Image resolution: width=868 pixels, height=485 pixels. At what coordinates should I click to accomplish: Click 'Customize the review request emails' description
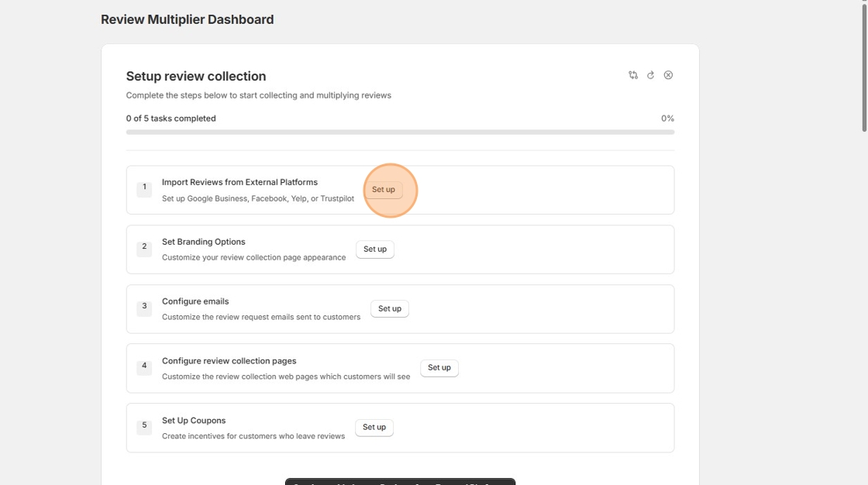[260, 317]
